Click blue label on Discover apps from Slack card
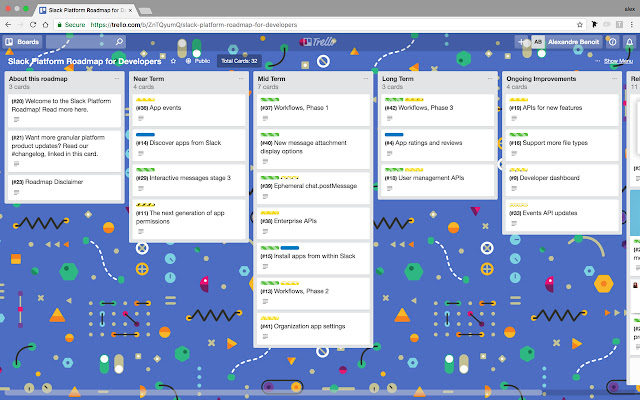The width and height of the screenshot is (640, 400). 145,134
